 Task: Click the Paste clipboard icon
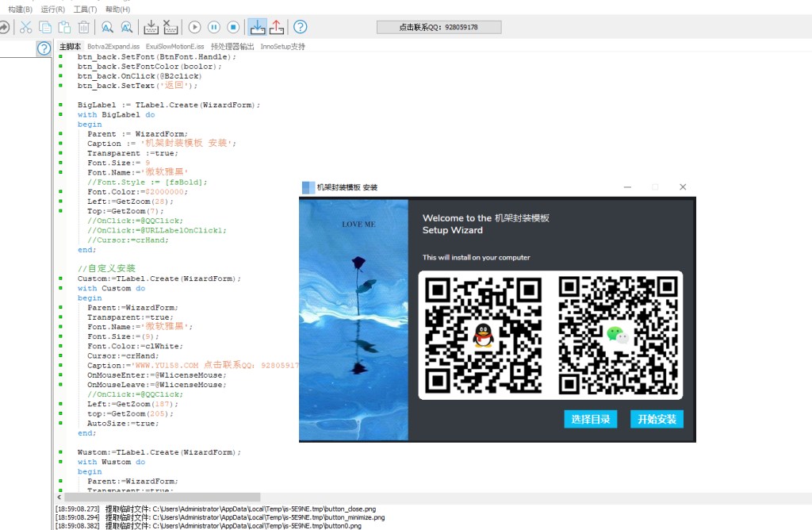pyautogui.click(x=64, y=27)
